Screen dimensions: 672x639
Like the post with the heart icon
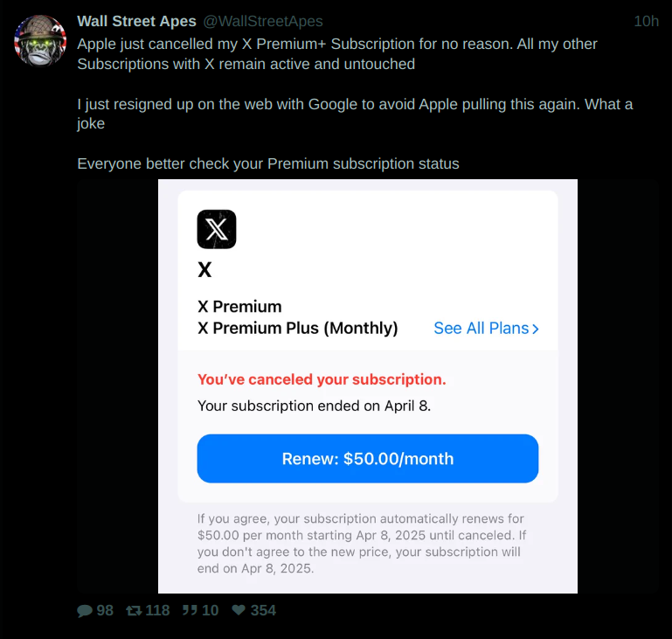coord(239,611)
